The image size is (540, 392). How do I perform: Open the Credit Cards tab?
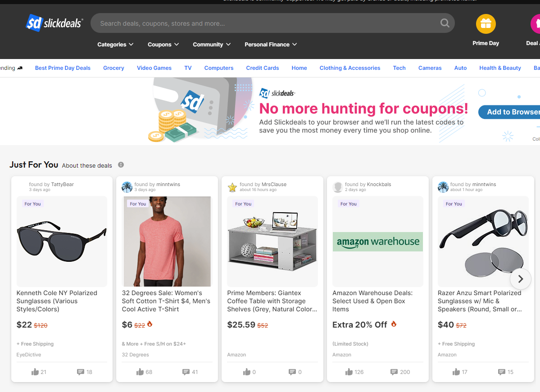coord(263,68)
